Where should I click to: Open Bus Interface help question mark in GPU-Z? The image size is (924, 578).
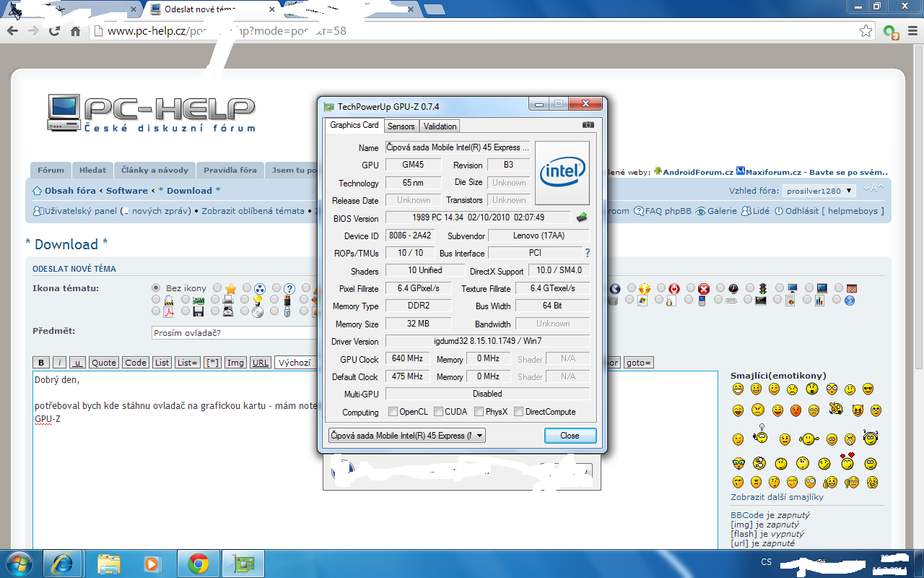point(588,253)
